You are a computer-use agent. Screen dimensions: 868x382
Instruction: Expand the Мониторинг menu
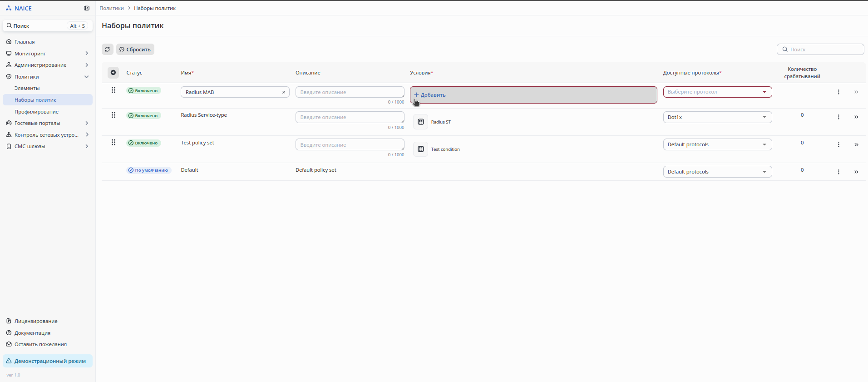48,54
